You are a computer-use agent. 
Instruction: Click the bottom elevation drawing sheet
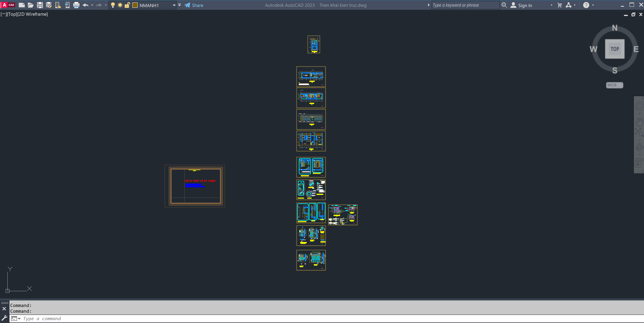(x=311, y=260)
